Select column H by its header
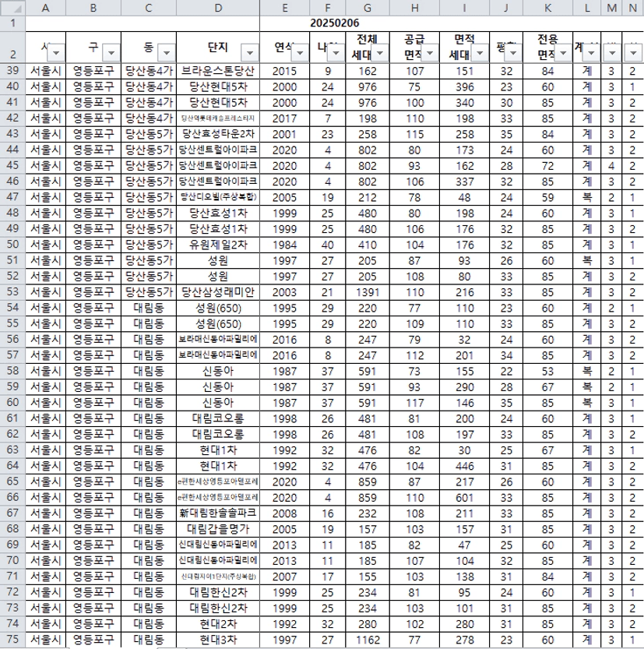 (x=414, y=8)
